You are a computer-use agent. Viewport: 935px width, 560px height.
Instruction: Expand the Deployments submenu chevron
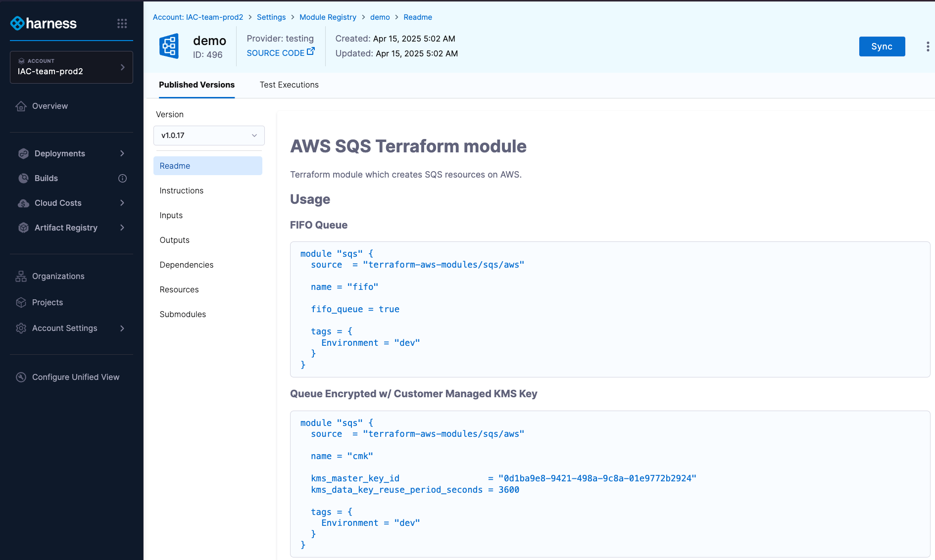(122, 153)
